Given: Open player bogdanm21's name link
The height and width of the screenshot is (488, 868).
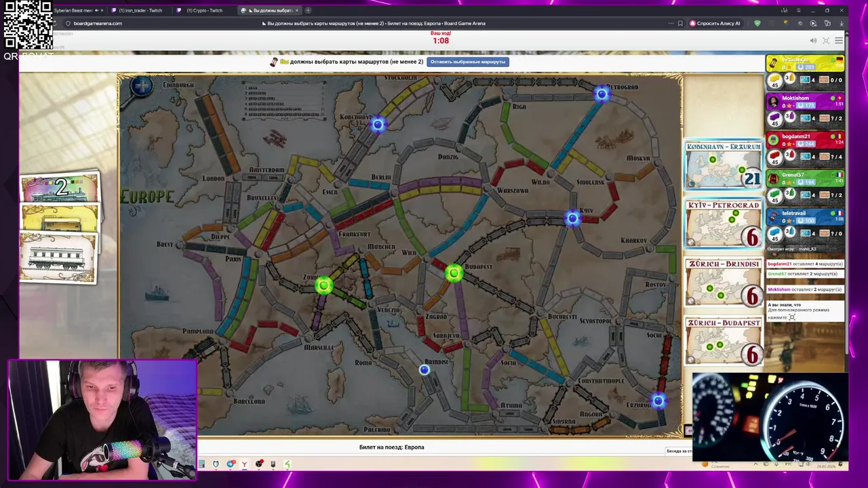Looking at the screenshot, I should click(x=796, y=136).
